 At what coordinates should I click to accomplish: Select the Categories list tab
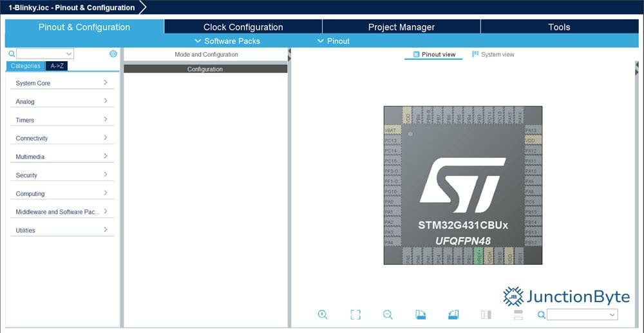[x=26, y=66]
